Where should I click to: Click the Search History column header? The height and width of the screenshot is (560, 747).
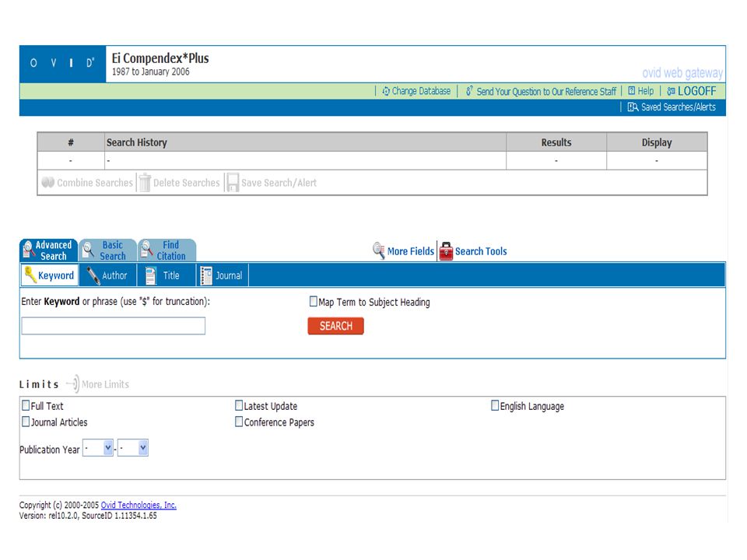click(x=305, y=142)
